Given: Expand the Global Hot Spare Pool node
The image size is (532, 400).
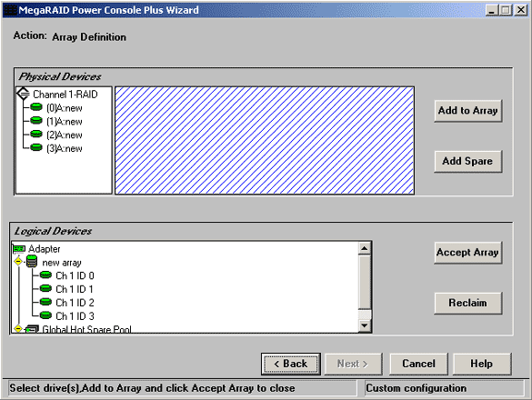Looking at the screenshot, I should point(18,329).
